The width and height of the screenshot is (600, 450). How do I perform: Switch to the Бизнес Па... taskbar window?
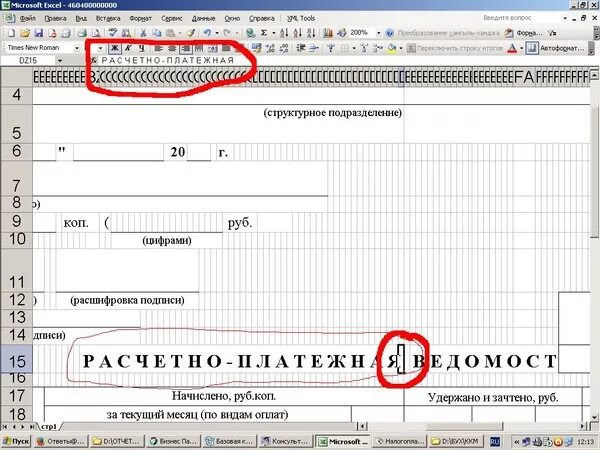[x=173, y=441]
